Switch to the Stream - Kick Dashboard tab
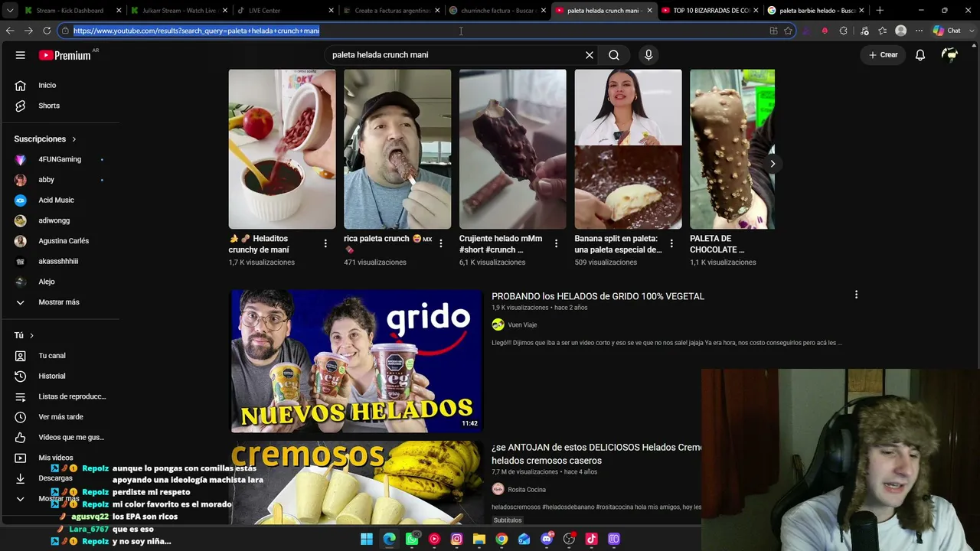Image resolution: width=980 pixels, height=551 pixels. [72, 11]
